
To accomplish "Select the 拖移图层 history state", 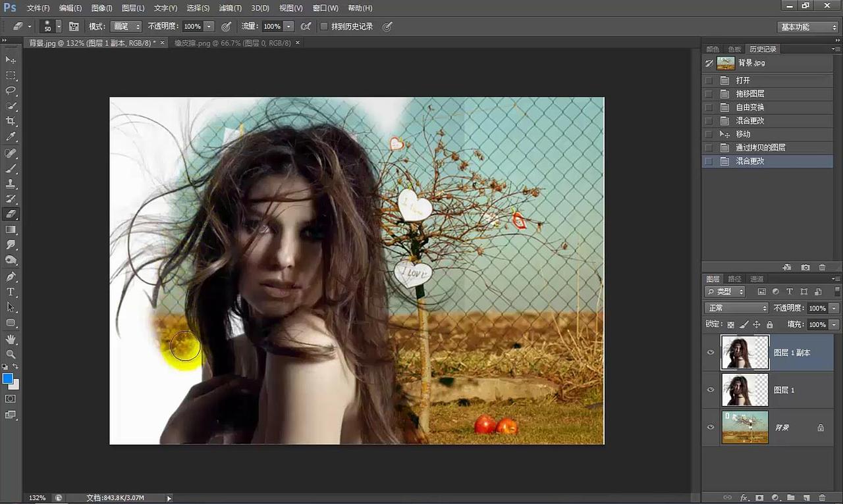I will tap(767, 93).
